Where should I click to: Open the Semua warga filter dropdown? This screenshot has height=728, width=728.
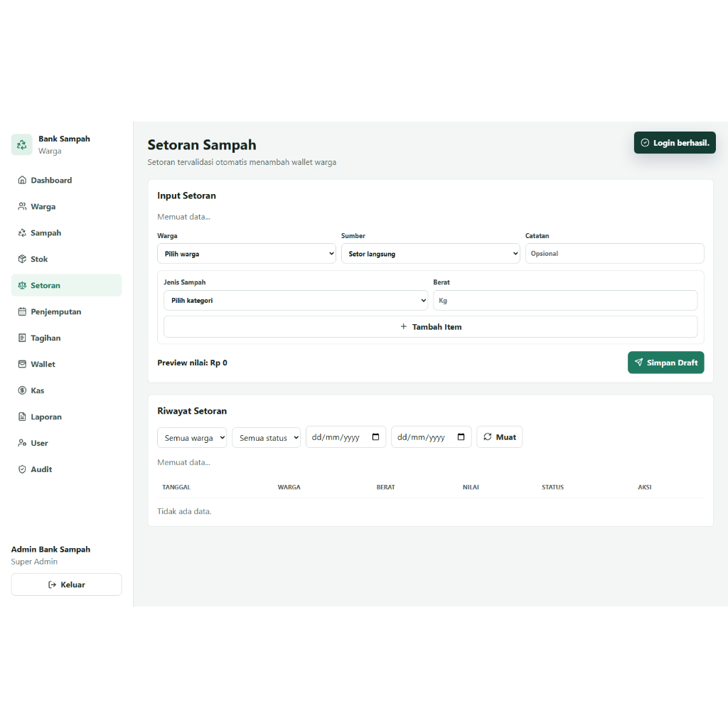tap(192, 437)
